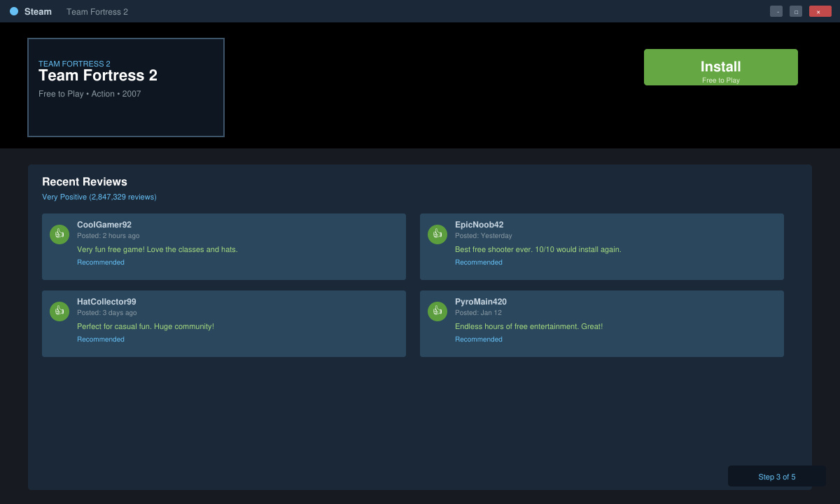Open the Steam title label
This screenshot has height=504, width=840.
tap(38, 12)
